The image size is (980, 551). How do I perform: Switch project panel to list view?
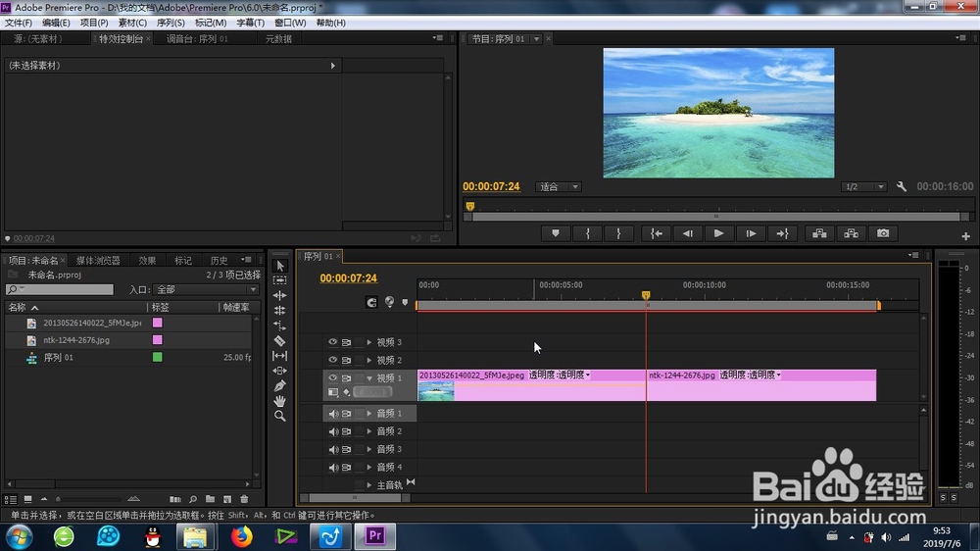(10, 499)
